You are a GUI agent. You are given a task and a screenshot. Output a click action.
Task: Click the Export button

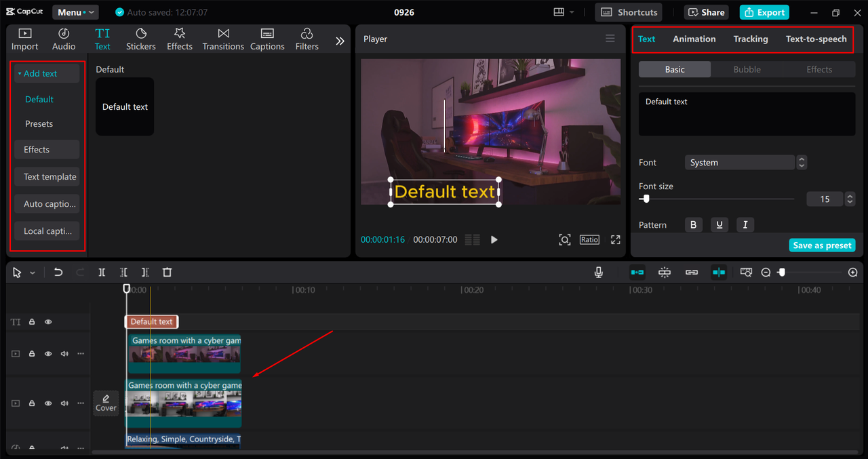tap(764, 12)
